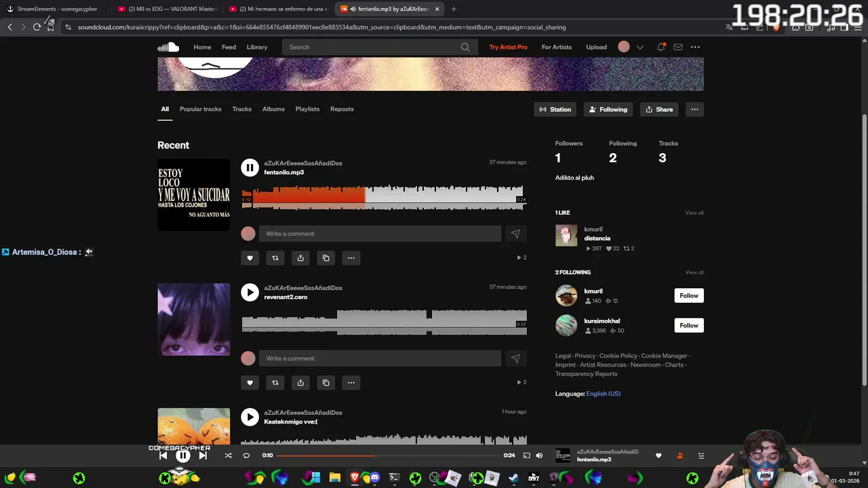Copy link of fentanilo.mp3 track
This screenshot has width=868, height=488.
pyautogui.click(x=325, y=258)
